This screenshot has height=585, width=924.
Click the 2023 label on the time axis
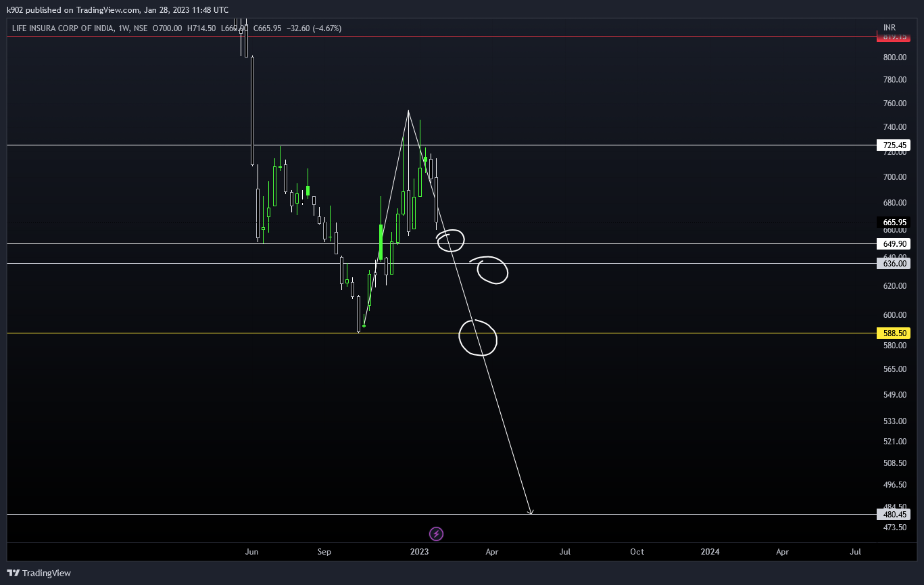point(420,552)
